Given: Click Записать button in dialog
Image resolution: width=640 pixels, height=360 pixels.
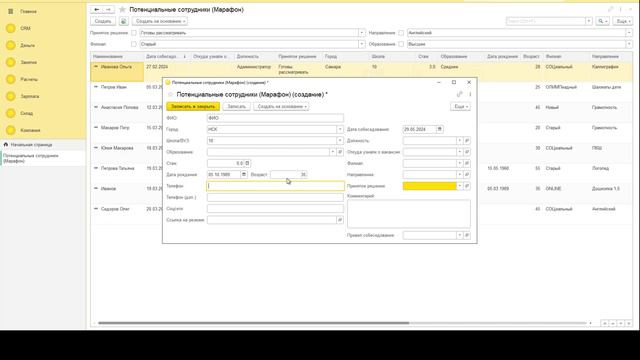Looking at the screenshot, I should (237, 107).
